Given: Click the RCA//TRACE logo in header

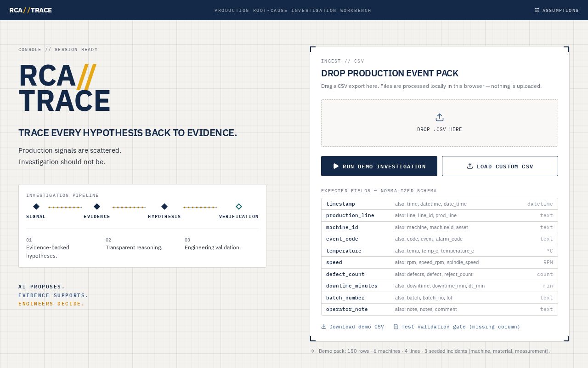Looking at the screenshot, I should 30,10.
